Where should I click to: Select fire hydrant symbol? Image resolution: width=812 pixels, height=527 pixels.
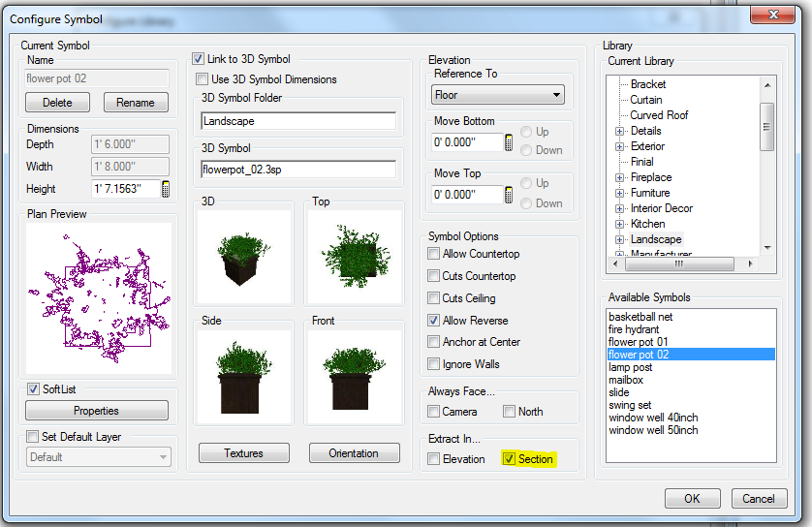pyautogui.click(x=634, y=329)
